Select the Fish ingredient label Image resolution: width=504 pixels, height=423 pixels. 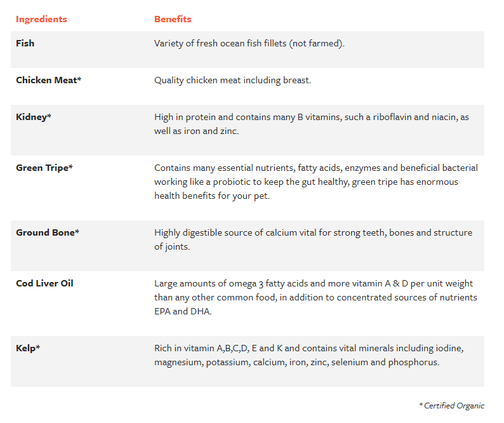tap(25, 43)
